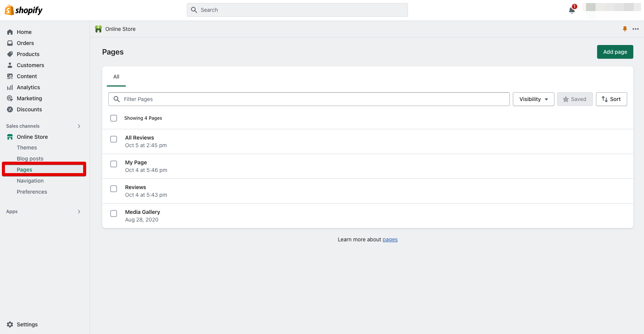Open the three-dot more actions menu
The height and width of the screenshot is (334, 644).
point(635,29)
